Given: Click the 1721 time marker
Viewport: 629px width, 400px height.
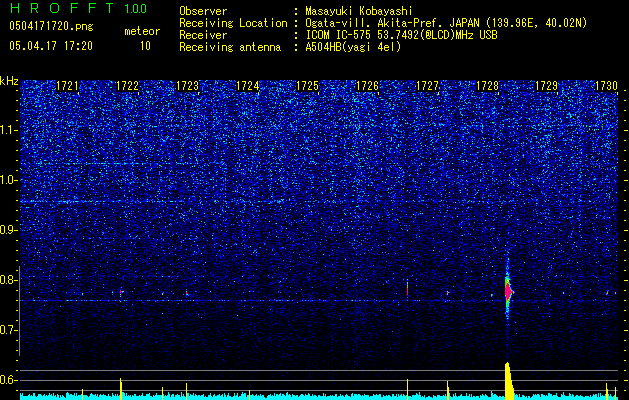Looking at the screenshot, I should point(67,86).
